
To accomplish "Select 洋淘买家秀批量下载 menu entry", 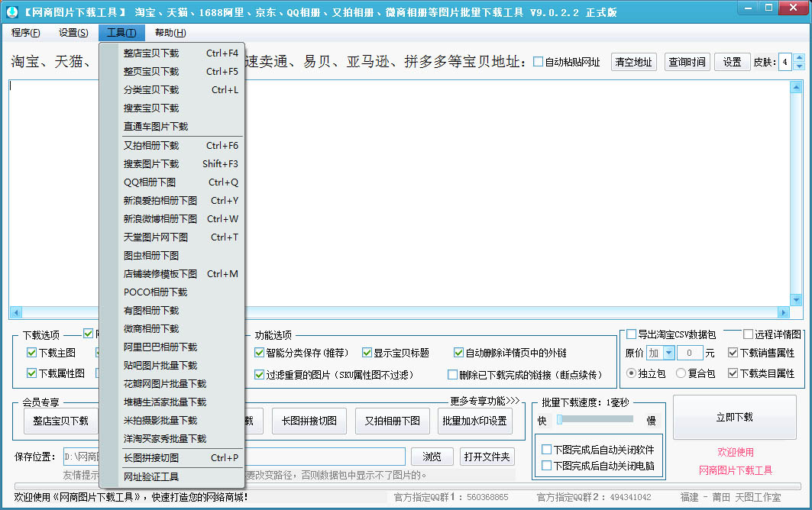I will pos(181,439).
